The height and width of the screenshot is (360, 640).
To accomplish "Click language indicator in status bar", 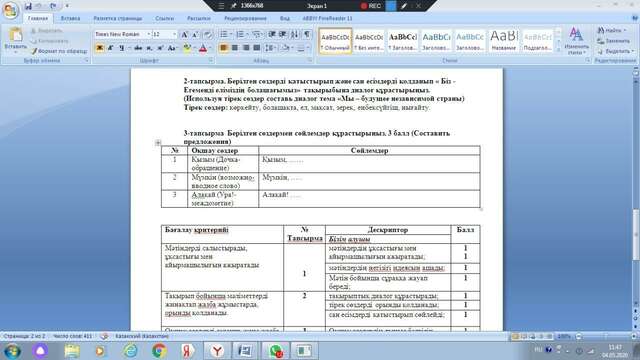I will click(x=142, y=336).
